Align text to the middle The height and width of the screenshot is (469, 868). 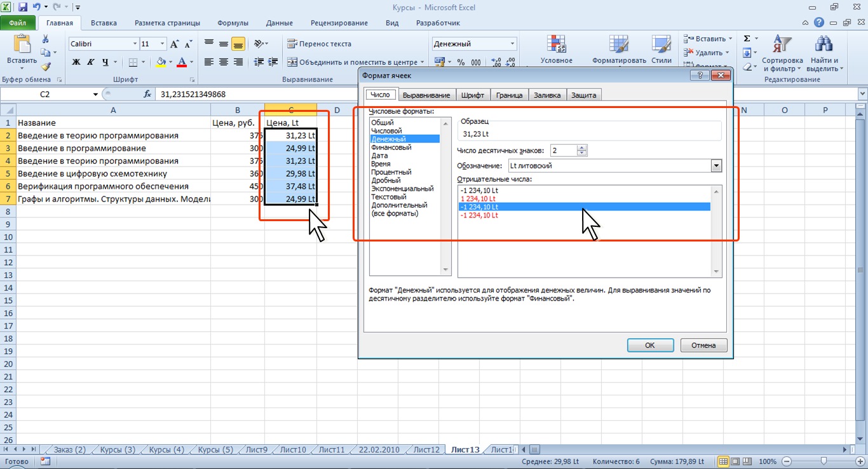point(223,44)
